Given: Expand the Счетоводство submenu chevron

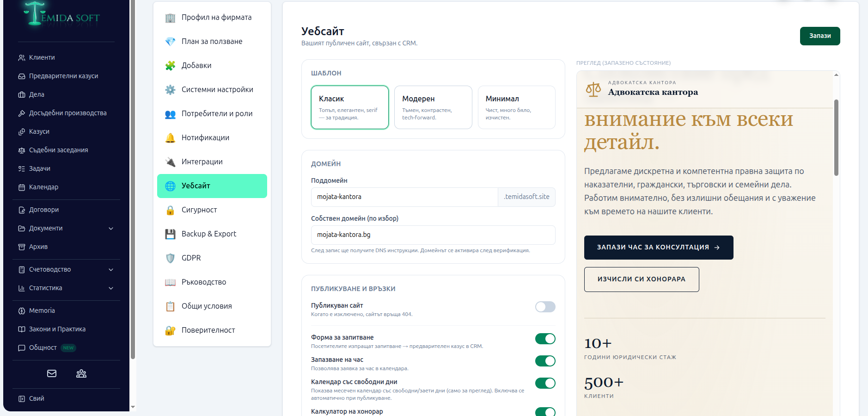Looking at the screenshot, I should pyautogui.click(x=111, y=270).
